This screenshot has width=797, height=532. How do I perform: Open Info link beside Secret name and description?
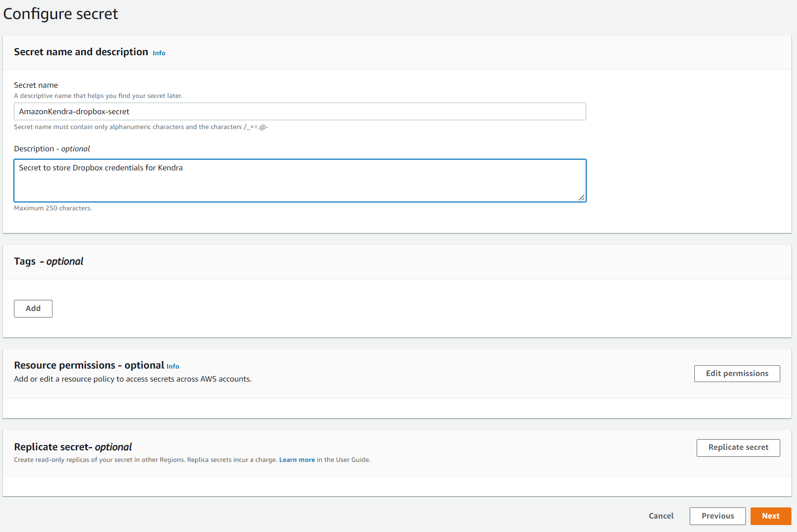point(159,53)
